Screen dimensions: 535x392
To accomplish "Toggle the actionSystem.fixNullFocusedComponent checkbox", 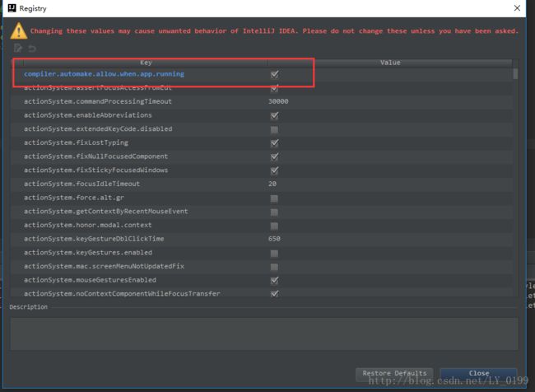I will 274,156.
